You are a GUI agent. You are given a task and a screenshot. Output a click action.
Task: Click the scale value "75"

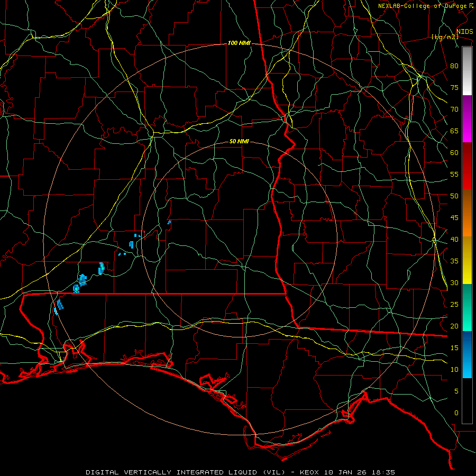(454, 88)
